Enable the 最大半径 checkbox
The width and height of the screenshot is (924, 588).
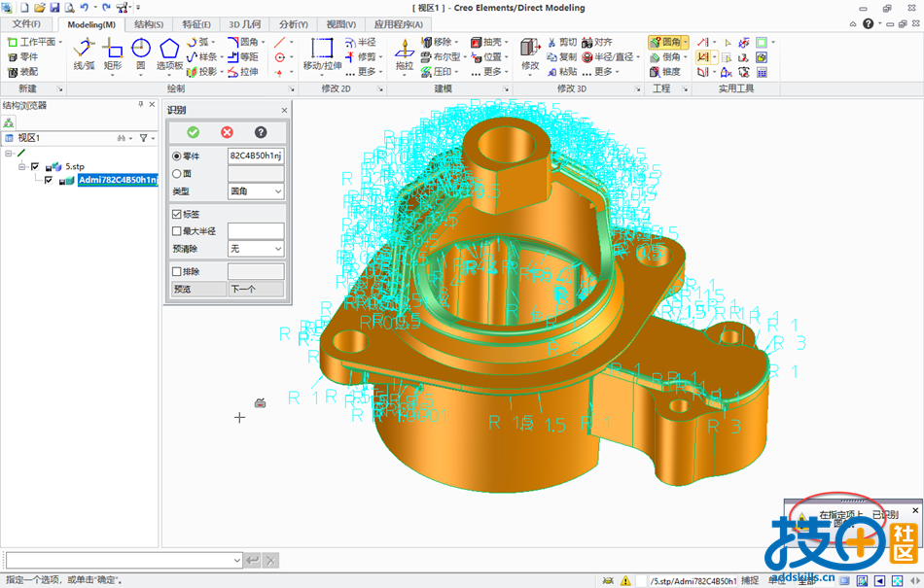[177, 231]
